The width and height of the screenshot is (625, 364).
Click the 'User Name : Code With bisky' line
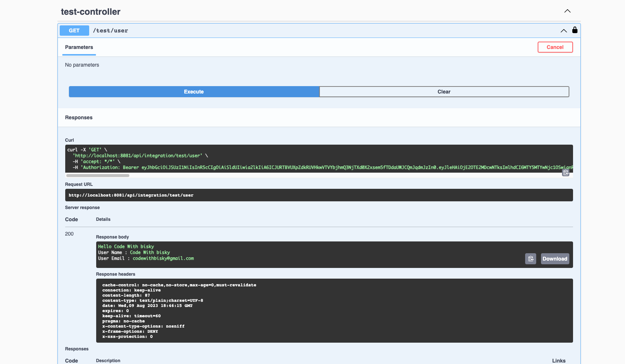click(x=134, y=252)
